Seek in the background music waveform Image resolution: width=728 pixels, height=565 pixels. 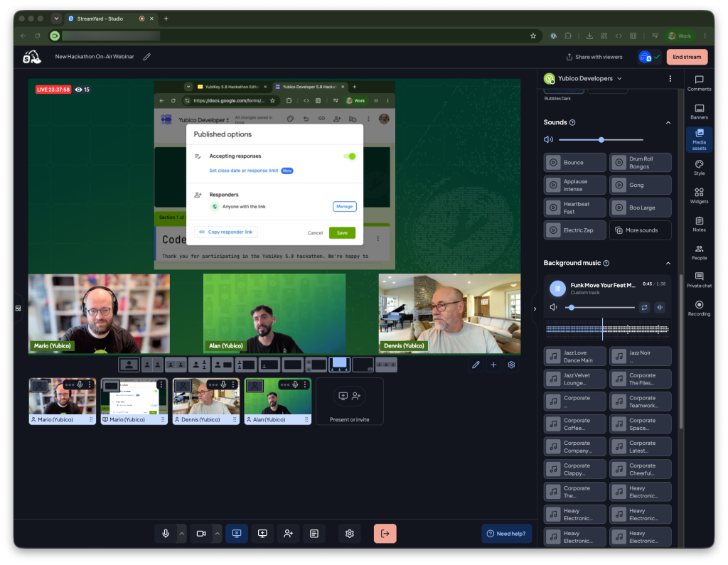tap(607, 329)
